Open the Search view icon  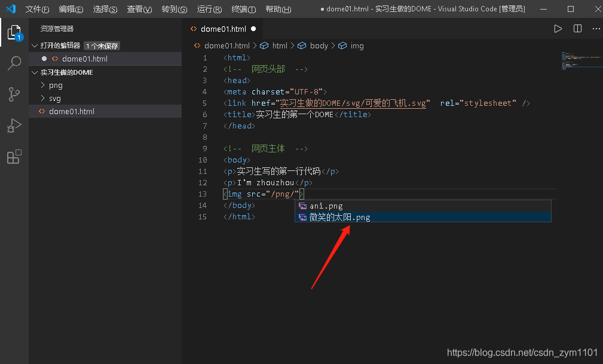14,63
